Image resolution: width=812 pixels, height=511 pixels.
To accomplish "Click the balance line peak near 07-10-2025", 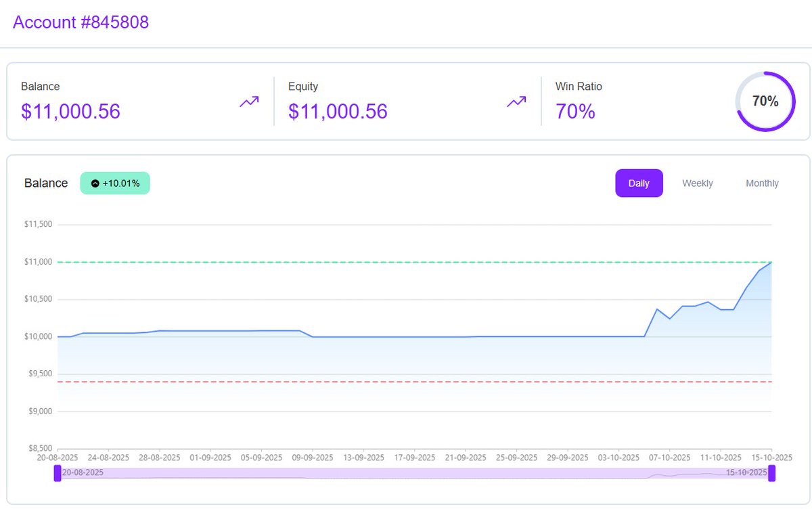I will pos(657,309).
